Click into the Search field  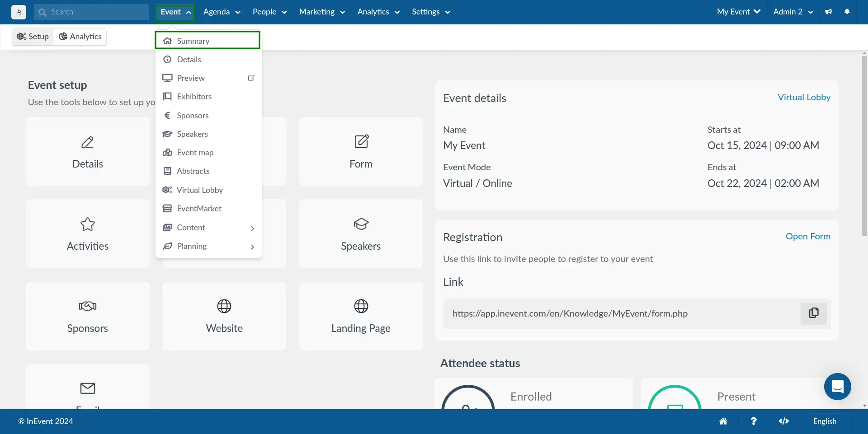coord(91,12)
